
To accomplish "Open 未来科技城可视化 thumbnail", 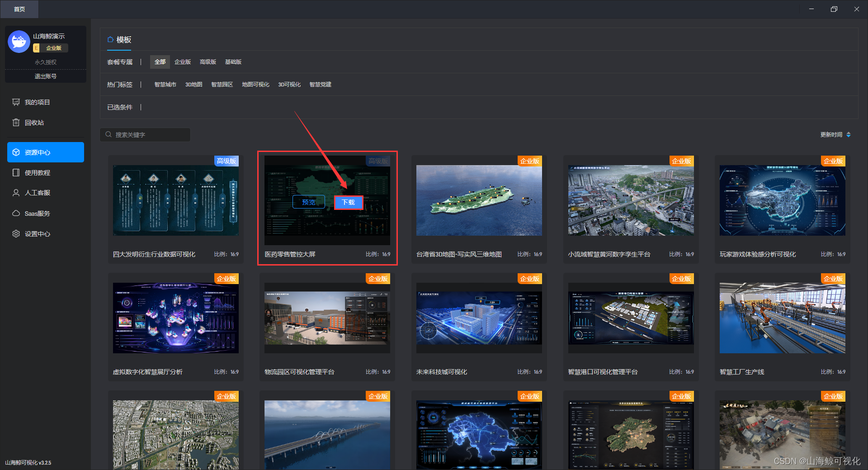I will 479,318.
